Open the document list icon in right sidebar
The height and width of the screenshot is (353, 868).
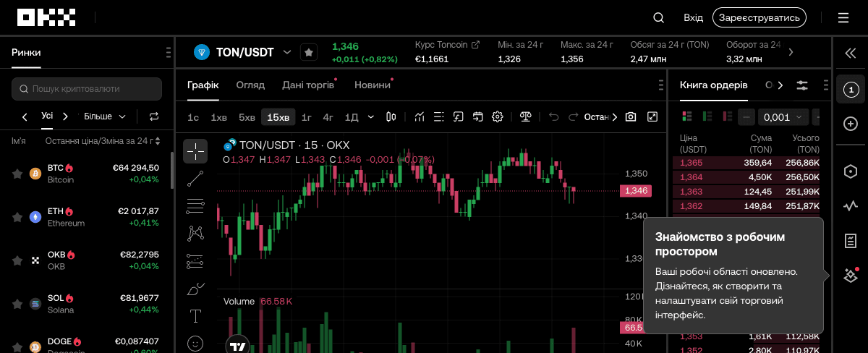click(851, 241)
